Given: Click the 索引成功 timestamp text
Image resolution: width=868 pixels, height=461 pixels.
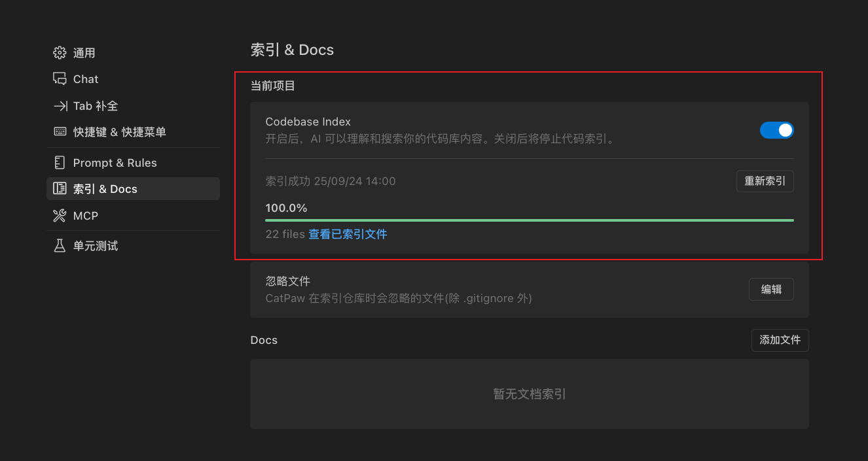Looking at the screenshot, I should [x=331, y=181].
